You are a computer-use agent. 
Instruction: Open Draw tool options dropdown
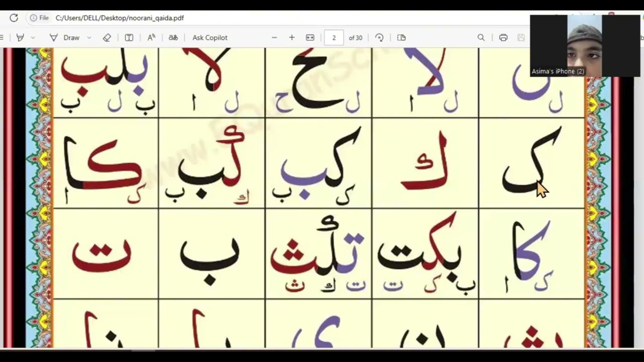point(89,38)
